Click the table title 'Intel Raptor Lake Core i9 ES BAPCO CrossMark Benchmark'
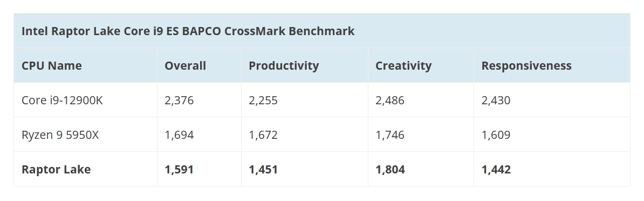 (x=188, y=31)
